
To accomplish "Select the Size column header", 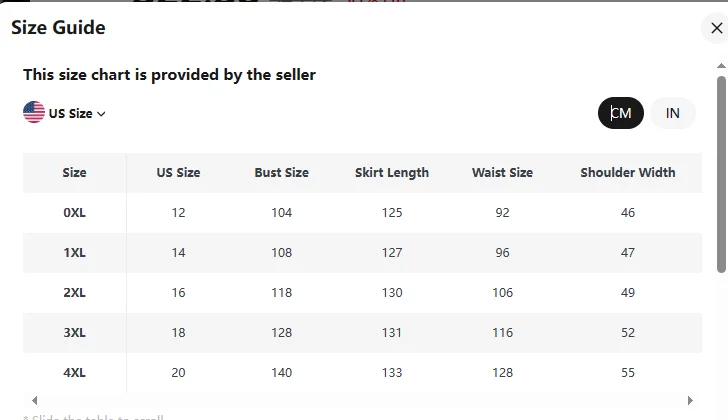I will pyautogui.click(x=74, y=173).
